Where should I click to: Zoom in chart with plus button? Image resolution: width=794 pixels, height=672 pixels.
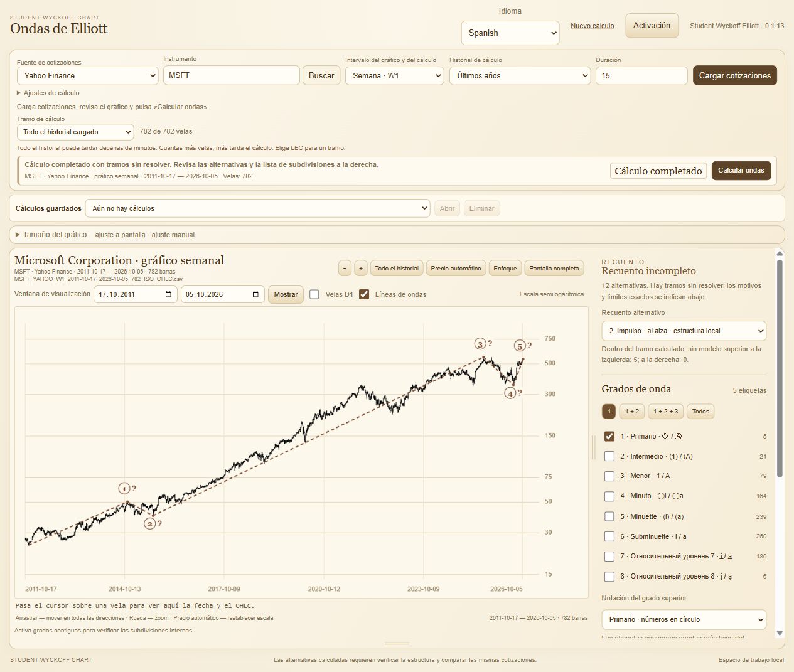click(x=360, y=269)
